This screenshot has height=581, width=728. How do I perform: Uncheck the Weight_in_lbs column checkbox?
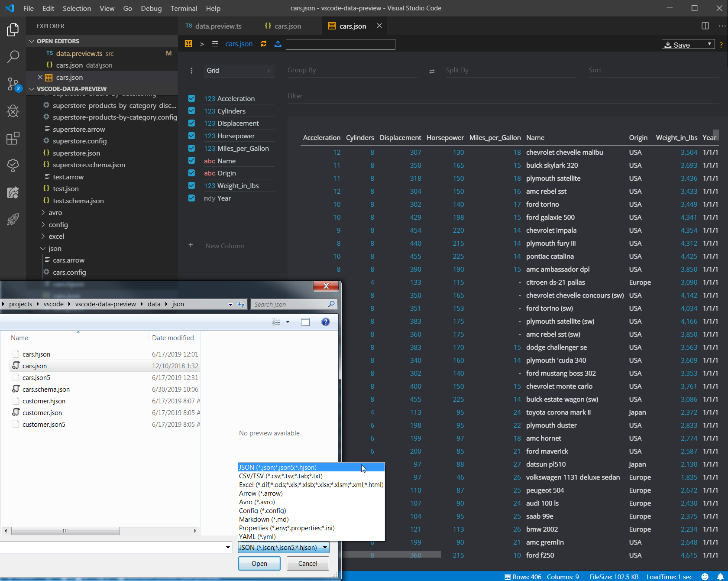191,185
